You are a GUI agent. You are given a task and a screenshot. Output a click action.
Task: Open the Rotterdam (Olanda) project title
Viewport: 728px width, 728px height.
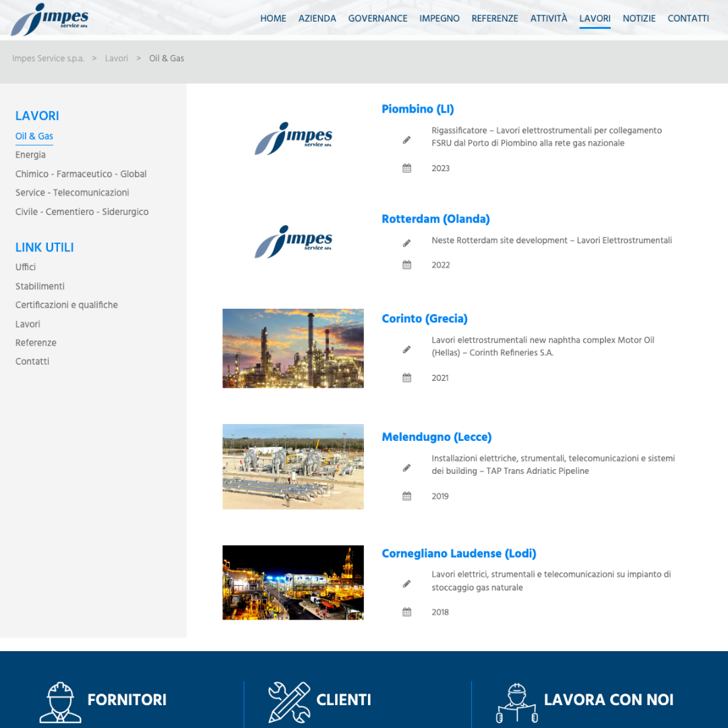pos(436,218)
